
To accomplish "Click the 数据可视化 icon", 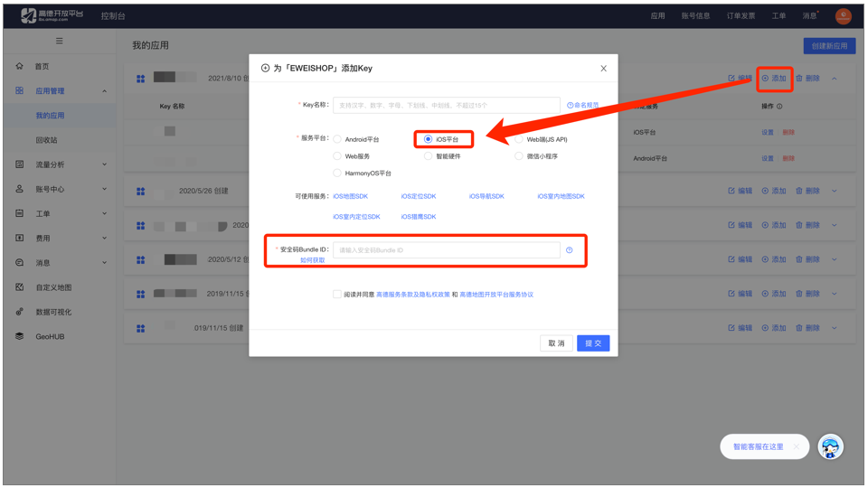I will tap(19, 312).
